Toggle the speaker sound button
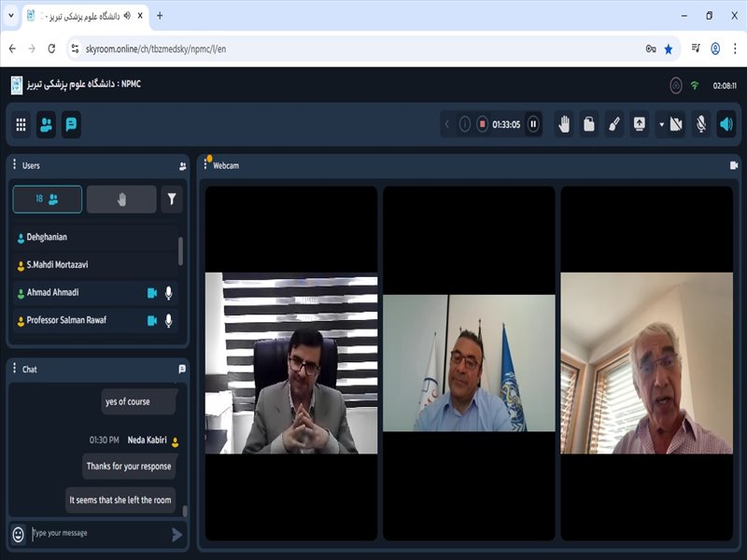 click(726, 124)
